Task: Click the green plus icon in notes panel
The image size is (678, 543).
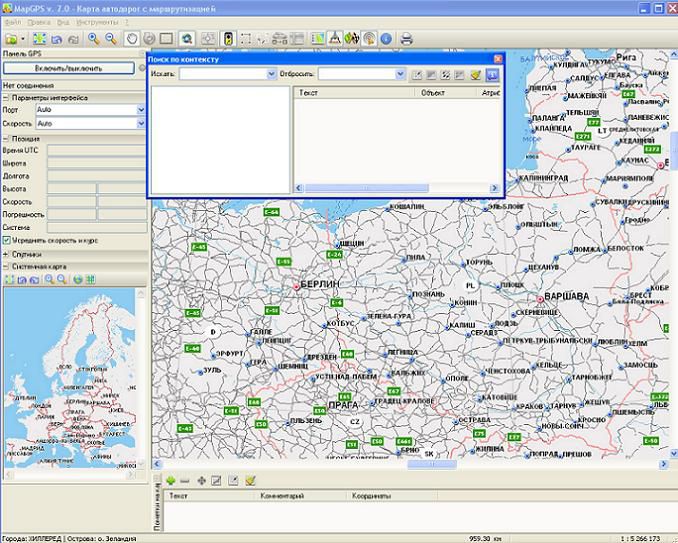Action: (171, 481)
